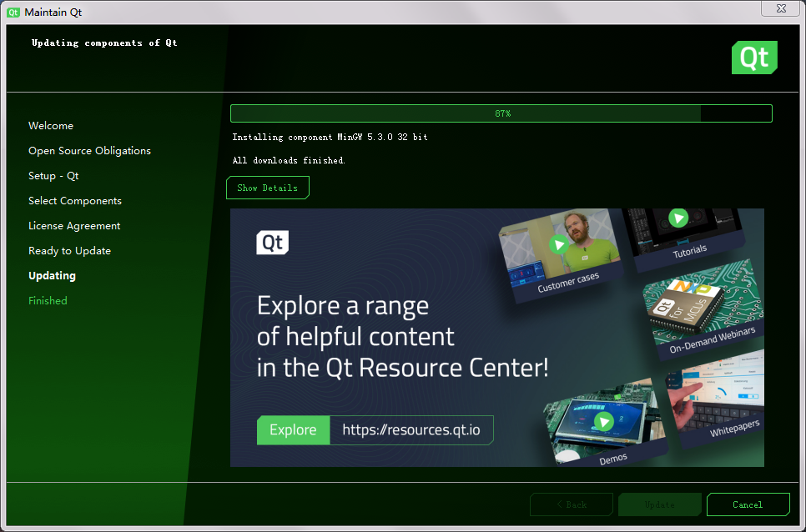Image resolution: width=806 pixels, height=532 pixels.
Task: Click the Select Components sidebar entry
Action: click(x=75, y=200)
